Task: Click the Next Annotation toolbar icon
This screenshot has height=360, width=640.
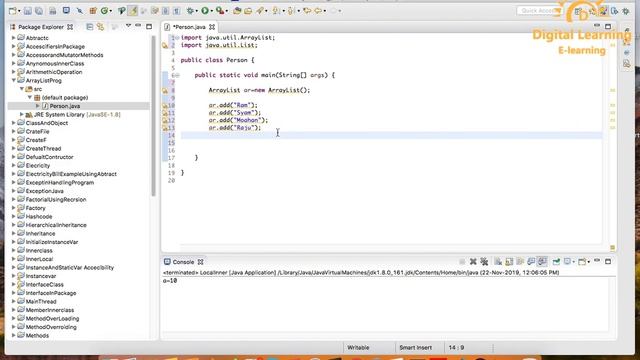Action: pos(276,11)
